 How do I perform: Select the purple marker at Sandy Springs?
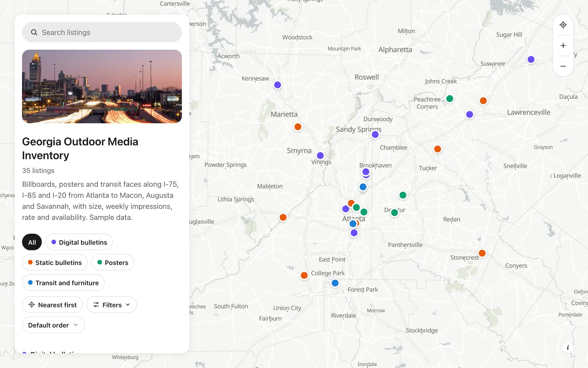[x=375, y=135]
